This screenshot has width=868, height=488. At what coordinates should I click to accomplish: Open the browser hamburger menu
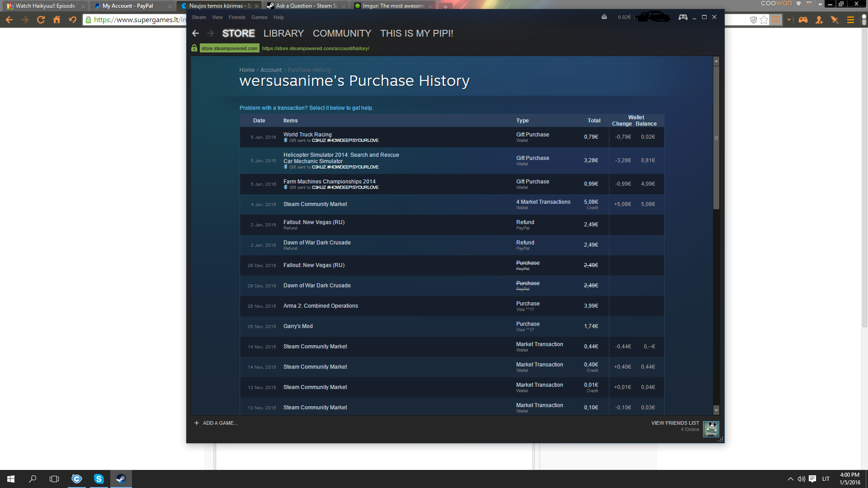point(850,20)
